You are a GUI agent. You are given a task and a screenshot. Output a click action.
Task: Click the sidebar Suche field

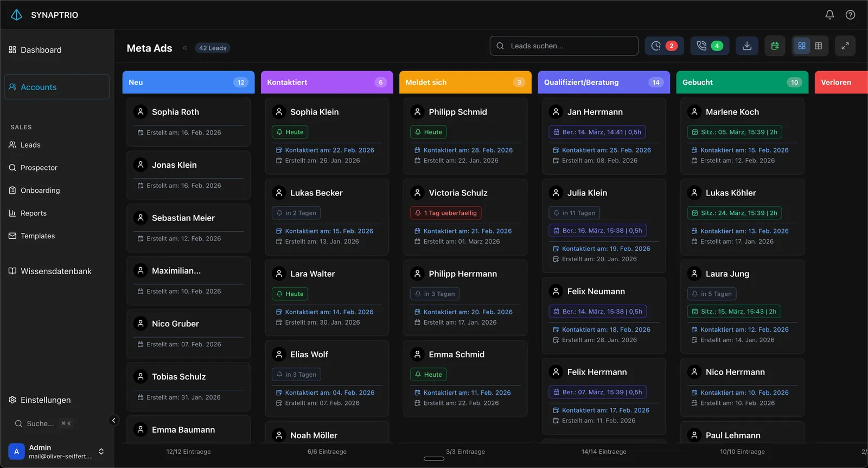(43, 423)
